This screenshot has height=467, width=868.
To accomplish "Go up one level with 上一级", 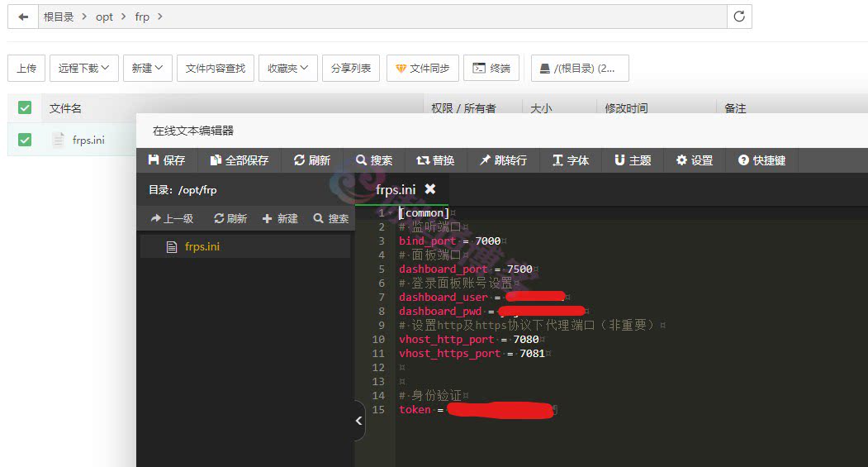I will pos(172,218).
